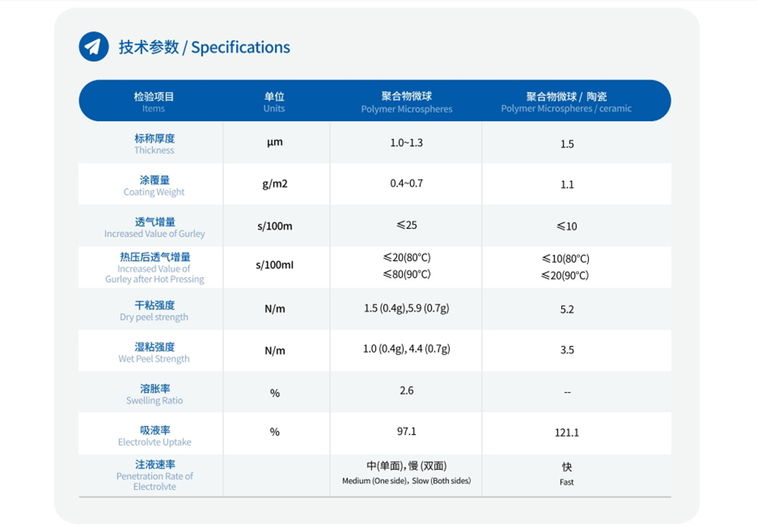Select the -- swelling ratio ceramic cell

pyautogui.click(x=567, y=392)
